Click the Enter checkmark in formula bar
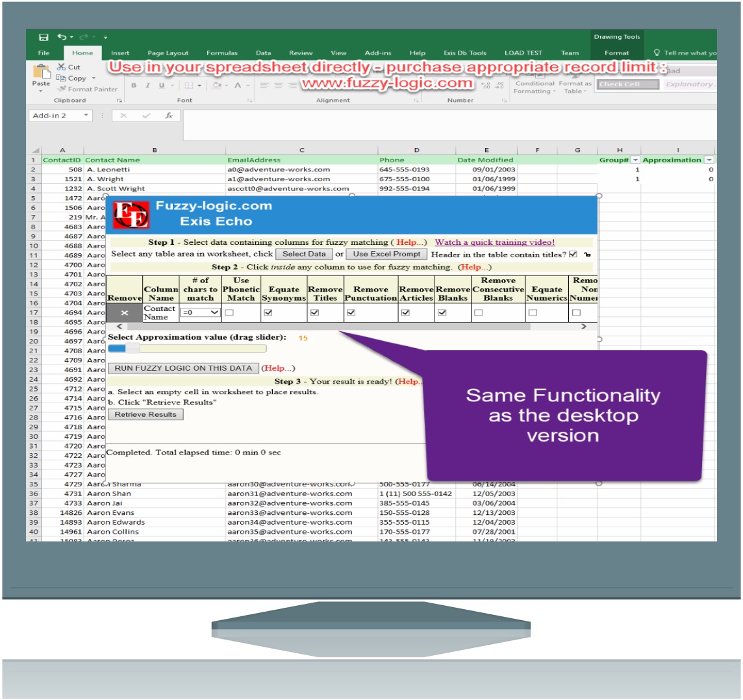The image size is (743, 700). click(146, 116)
